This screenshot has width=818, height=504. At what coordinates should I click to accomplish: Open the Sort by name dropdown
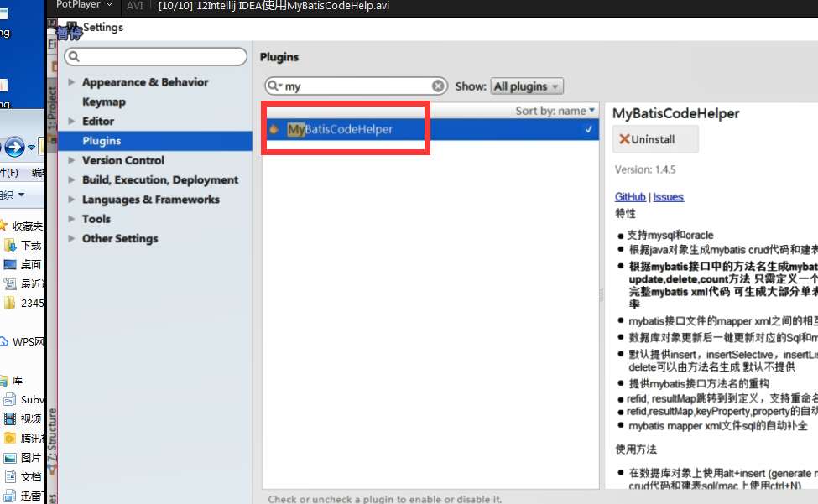pyautogui.click(x=555, y=111)
